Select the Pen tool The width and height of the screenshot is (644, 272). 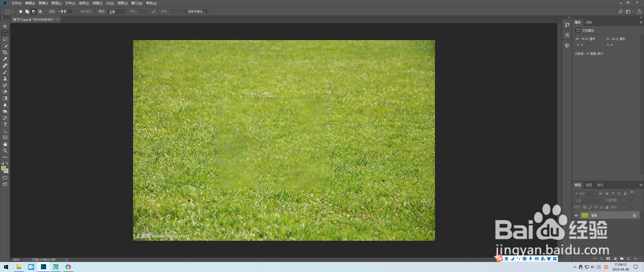(x=5, y=118)
